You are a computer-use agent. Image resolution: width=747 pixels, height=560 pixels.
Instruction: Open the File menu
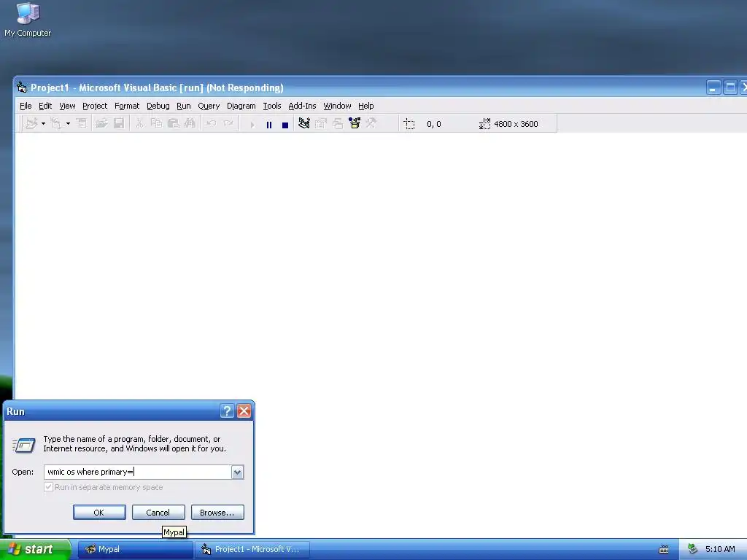[x=26, y=106]
